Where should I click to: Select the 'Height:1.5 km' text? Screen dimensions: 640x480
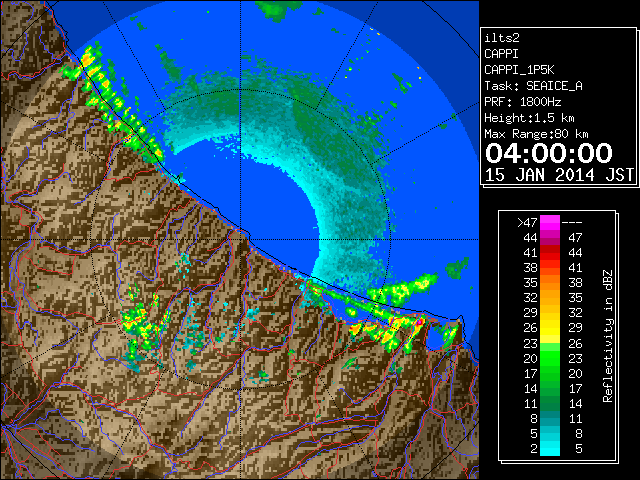point(529,118)
